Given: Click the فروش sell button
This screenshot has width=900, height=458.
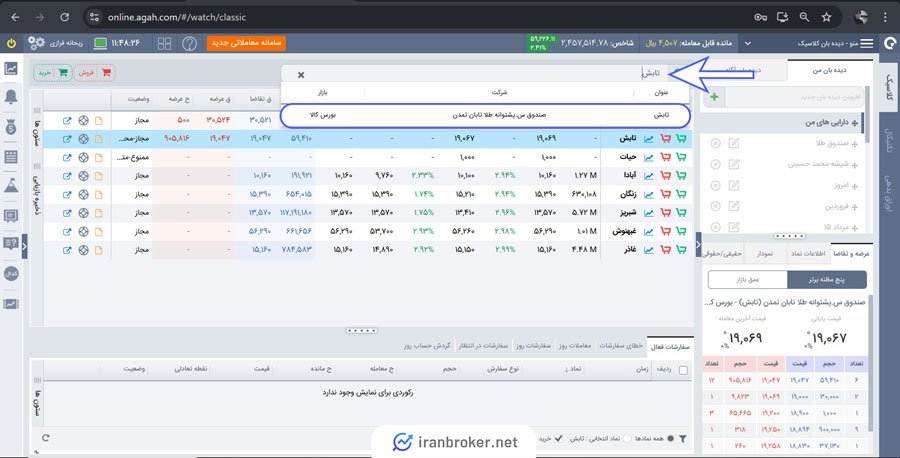Looking at the screenshot, I should coord(95,73).
